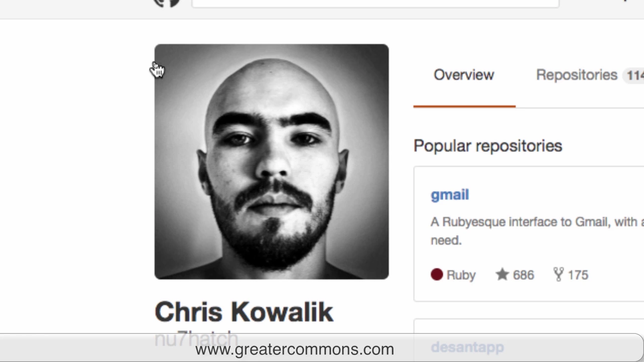The width and height of the screenshot is (644, 362).
Task: Click the Chris Kowalik name heading
Action: 244,312
